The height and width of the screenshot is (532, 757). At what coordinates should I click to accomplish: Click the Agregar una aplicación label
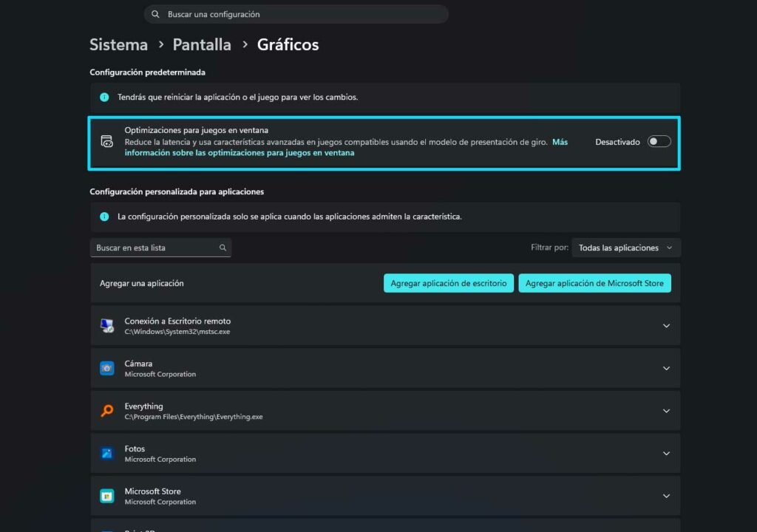coord(141,284)
